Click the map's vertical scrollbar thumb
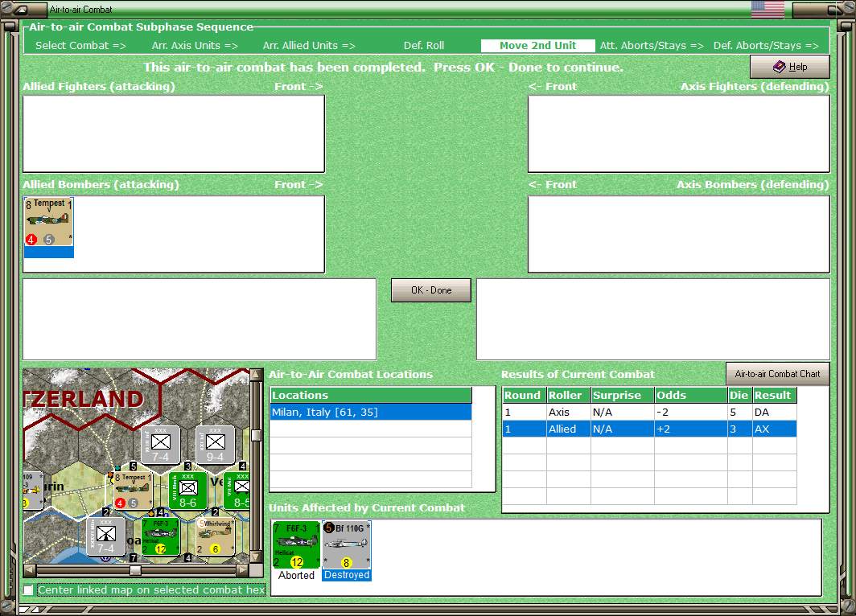 pyautogui.click(x=256, y=435)
